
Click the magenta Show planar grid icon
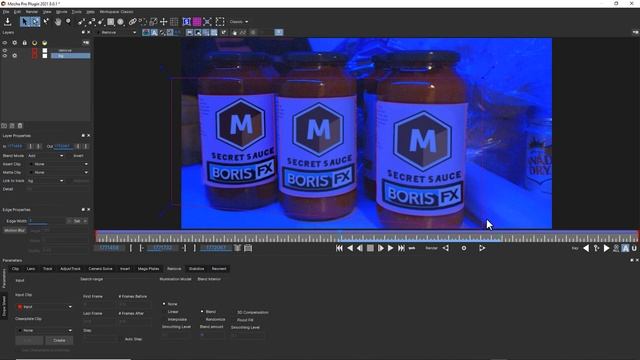(197, 22)
